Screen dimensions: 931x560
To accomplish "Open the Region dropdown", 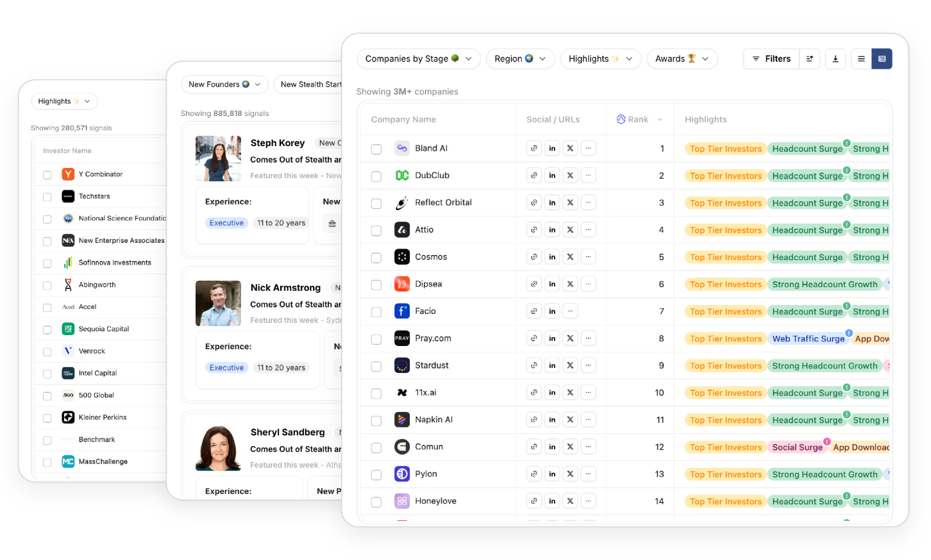I will [520, 59].
